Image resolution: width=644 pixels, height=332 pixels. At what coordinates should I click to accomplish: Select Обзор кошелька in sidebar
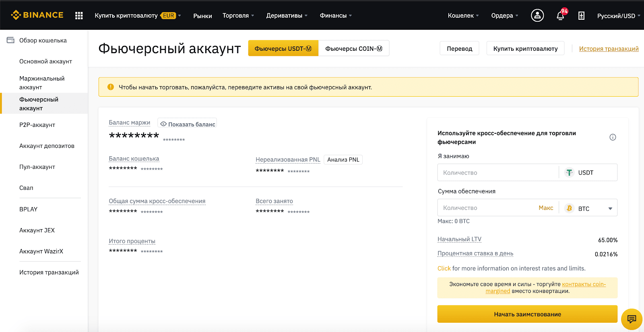(43, 40)
